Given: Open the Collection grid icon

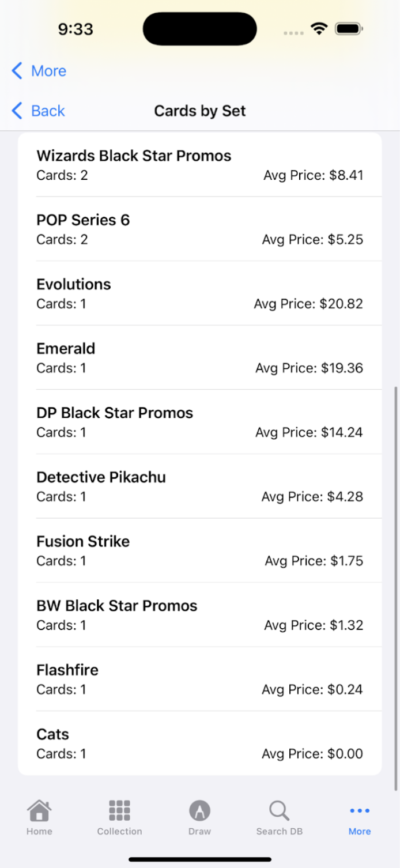Looking at the screenshot, I should click(119, 811).
